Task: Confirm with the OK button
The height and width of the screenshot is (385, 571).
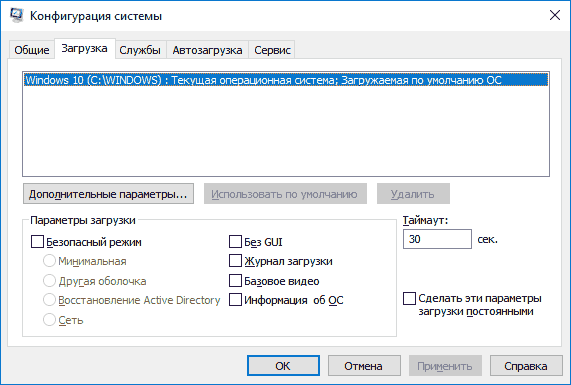Action: click(283, 366)
